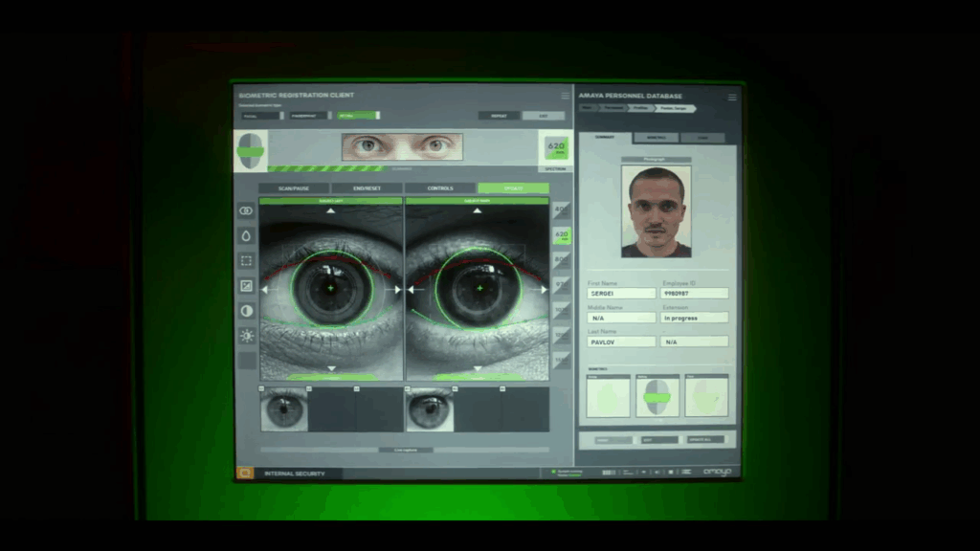This screenshot has width=980, height=551.
Task: Click the Employee ID field 9980987
Action: [x=695, y=293]
